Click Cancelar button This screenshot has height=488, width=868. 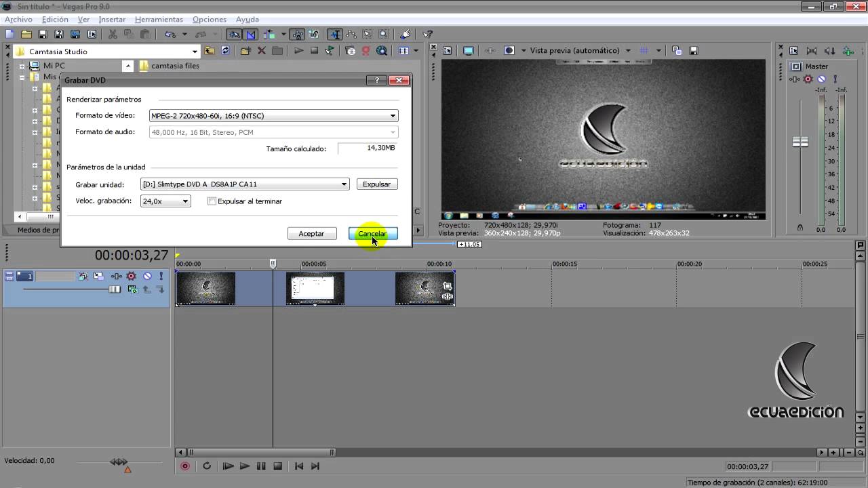(373, 233)
